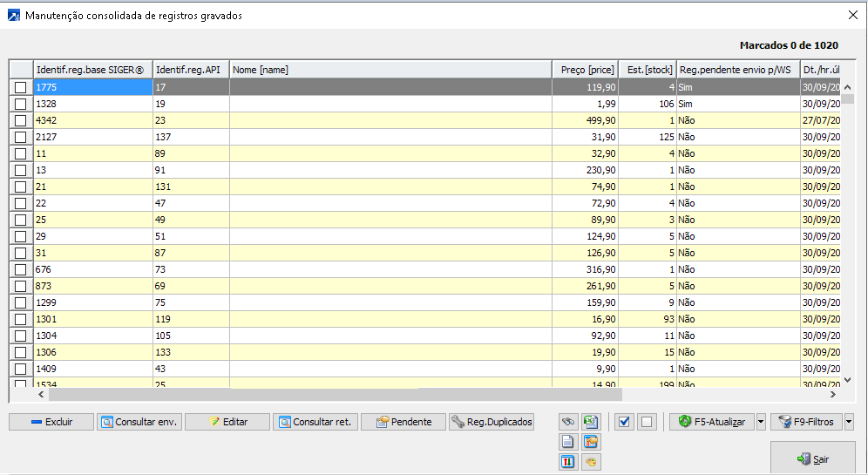Click Pendente button
Screen dimensions: 868x475
403,422
